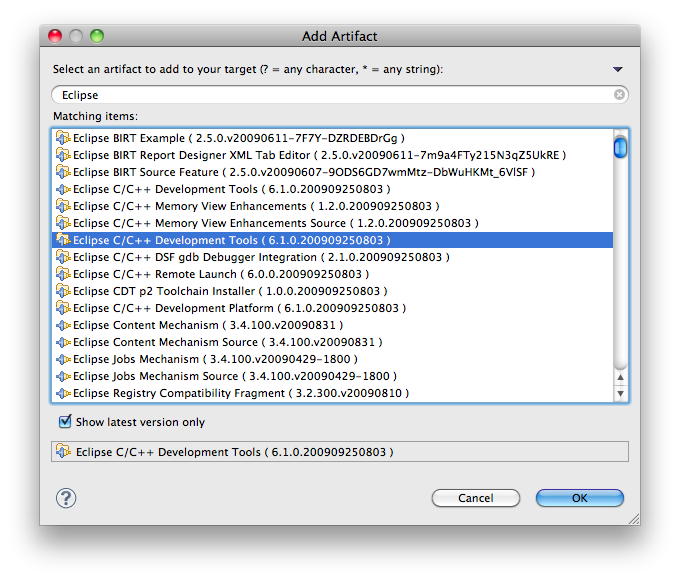
Task: Click the plug-in icon beside Eclipse Content Mechanism ( 3.4.100
Action: tap(63, 325)
